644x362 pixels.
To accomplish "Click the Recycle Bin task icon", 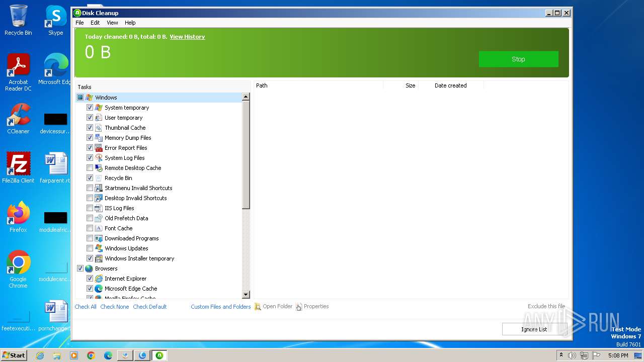I will (99, 178).
